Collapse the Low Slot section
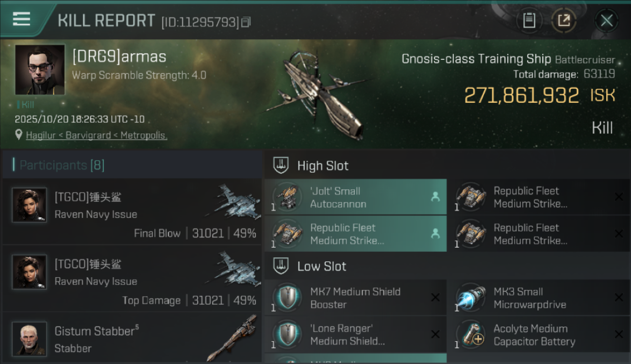The image size is (631, 364). 281,266
